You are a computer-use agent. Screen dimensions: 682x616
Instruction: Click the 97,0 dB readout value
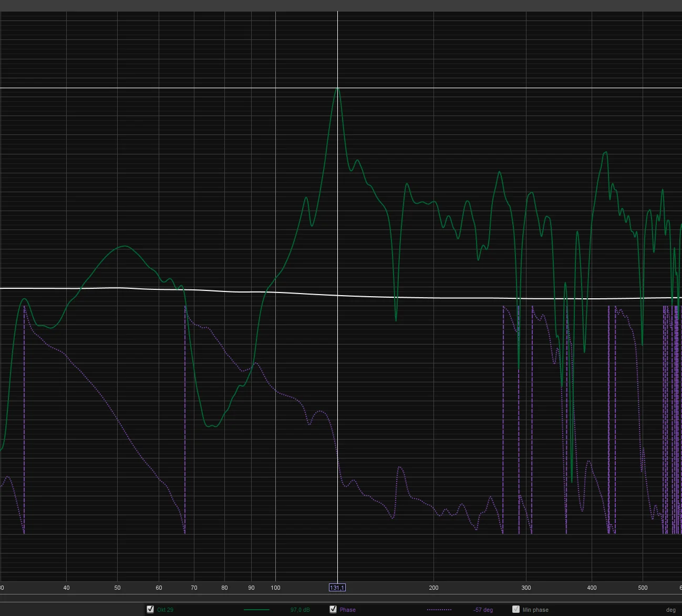[x=300, y=610]
